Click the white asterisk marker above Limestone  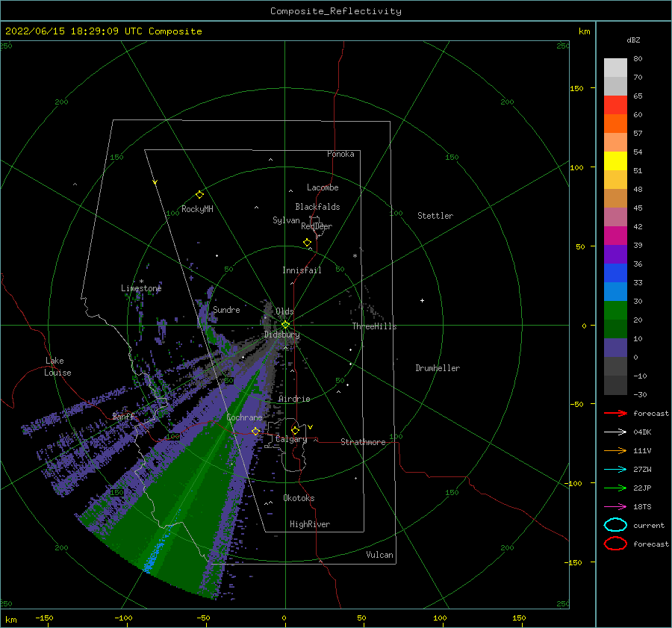[x=141, y=282]
